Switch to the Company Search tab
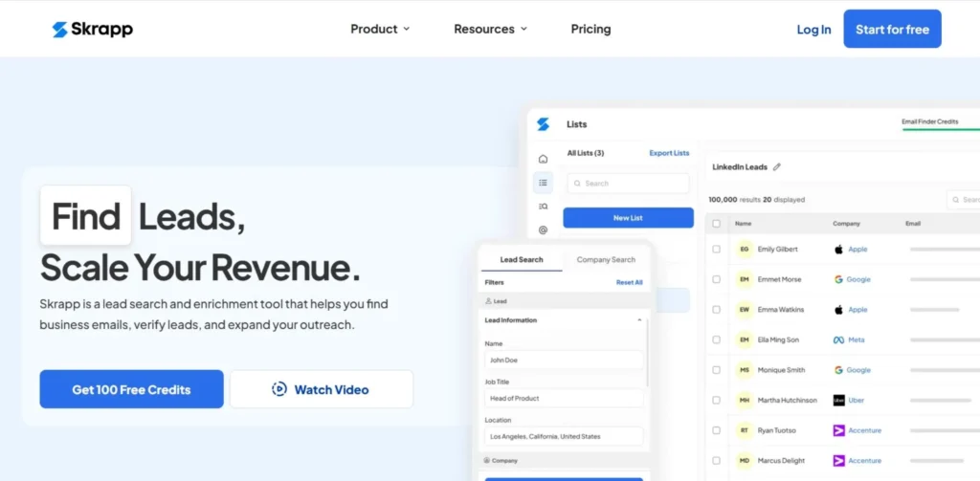This screenshot has width=980, height=481. (x=606, y=260)
